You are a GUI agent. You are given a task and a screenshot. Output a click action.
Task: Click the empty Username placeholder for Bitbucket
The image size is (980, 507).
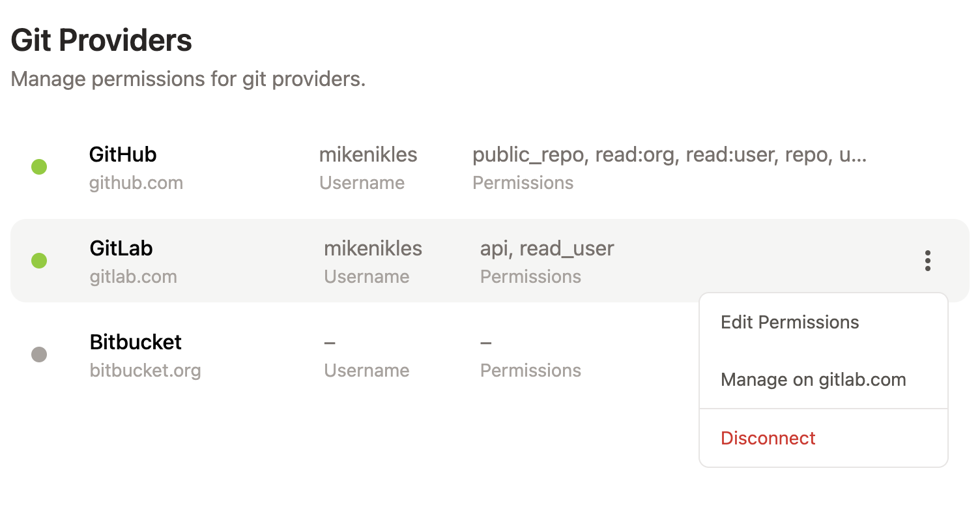pos(328,342)
